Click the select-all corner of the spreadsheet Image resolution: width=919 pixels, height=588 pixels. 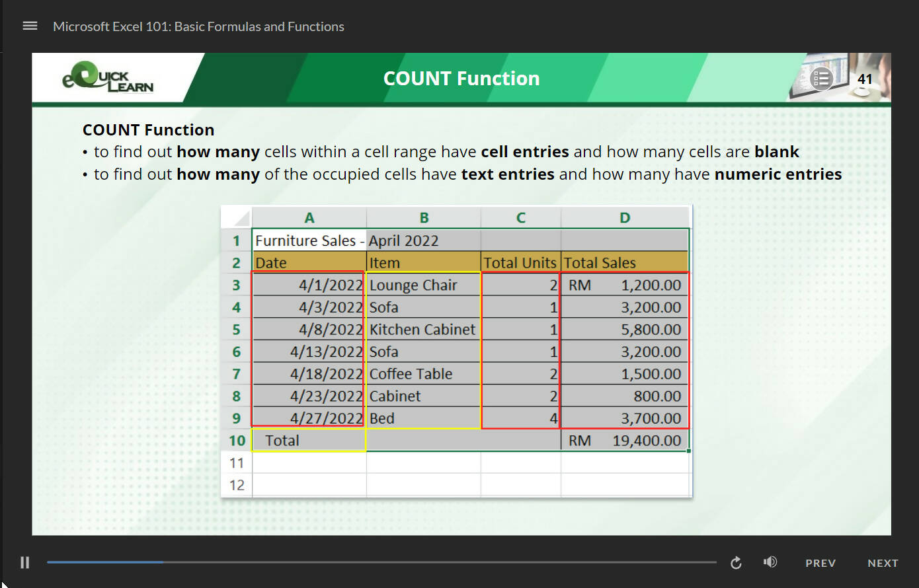(x=236, y=217)
